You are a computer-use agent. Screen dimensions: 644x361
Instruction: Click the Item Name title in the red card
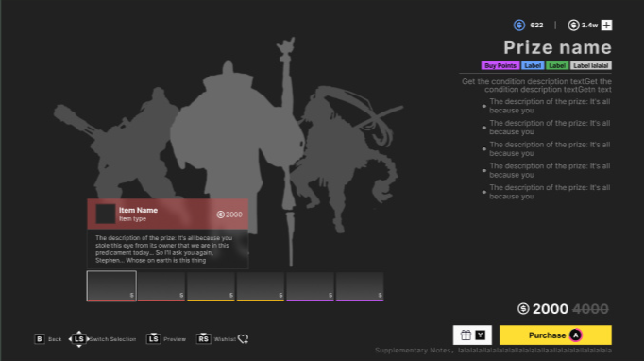click(139, 210)
